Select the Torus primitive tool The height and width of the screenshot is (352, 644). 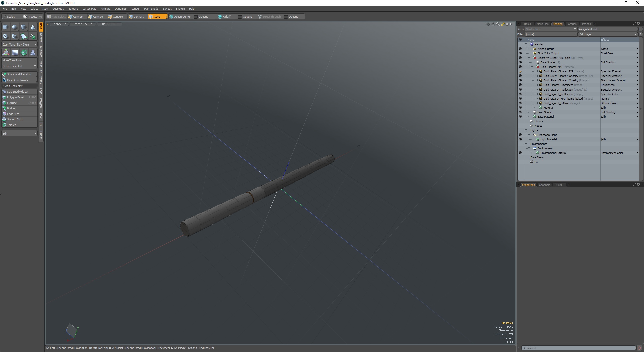(5, 36)
